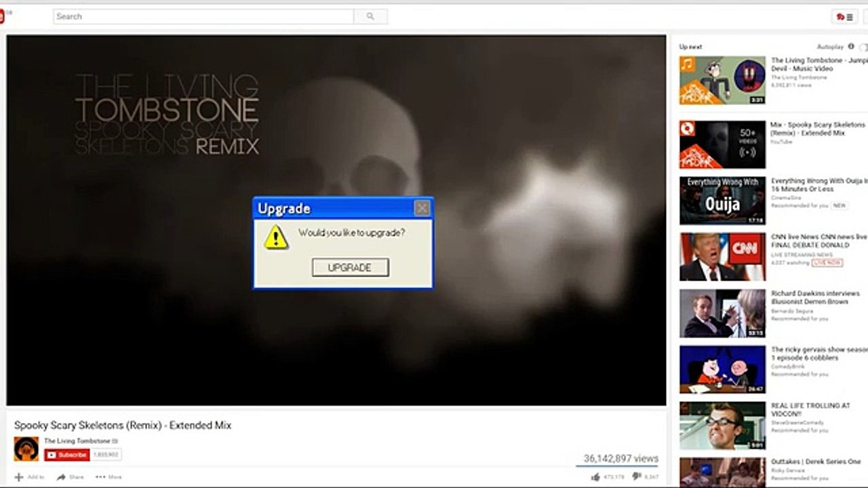Click the Upgrade dialog title bar
Viewport: 868px width, 488px height.
(343, 208)
